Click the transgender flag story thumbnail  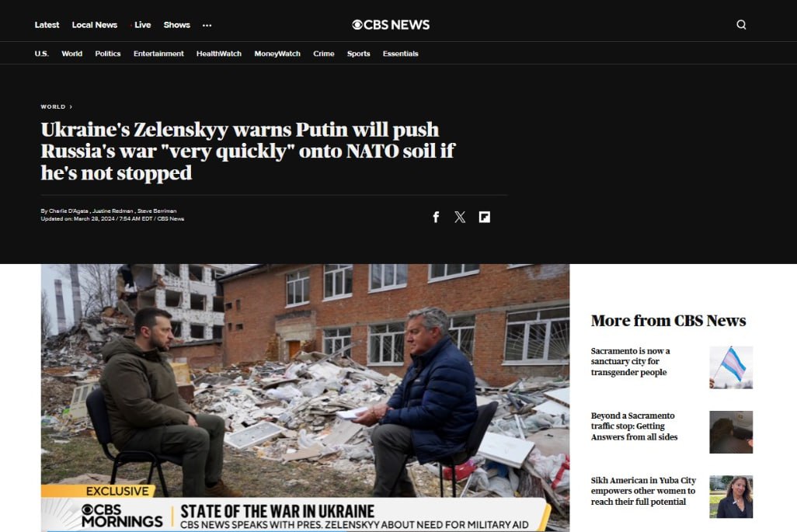point(731,367)
